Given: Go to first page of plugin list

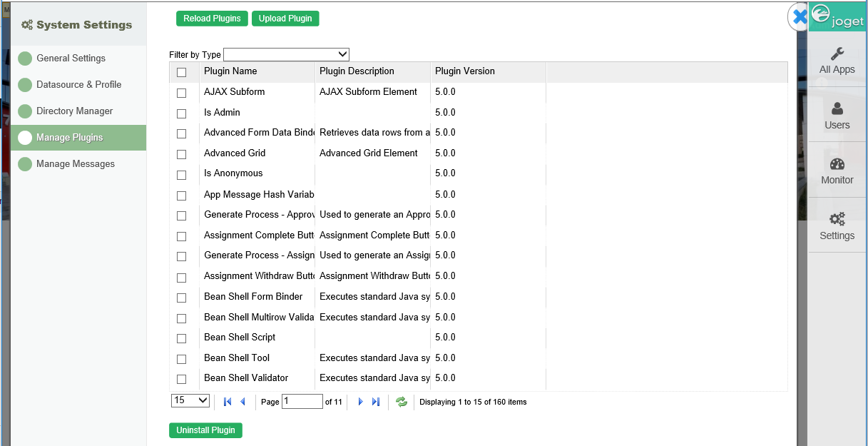Looking at the screenshot, I should 228,402.
